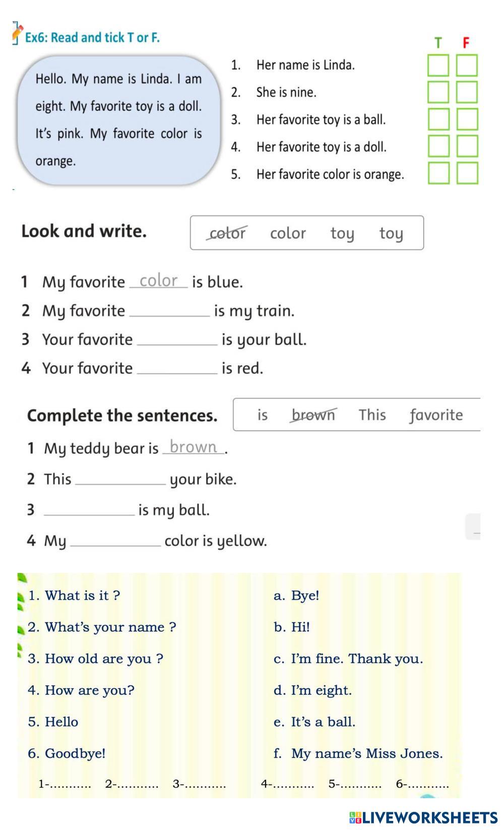Click the blank in 'Your favorite ___ is red'
This screenshot has width=504, height=830.
coord(177,369)
